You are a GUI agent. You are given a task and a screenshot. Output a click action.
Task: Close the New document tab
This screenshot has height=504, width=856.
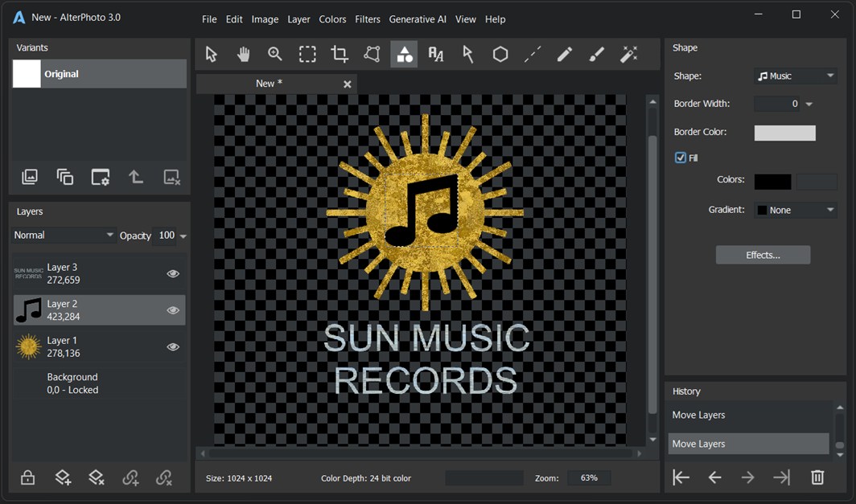[x=347, y=84]
